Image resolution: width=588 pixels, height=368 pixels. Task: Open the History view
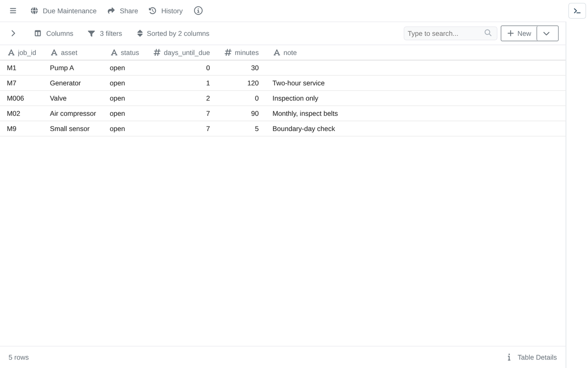[x=171, y=11]
